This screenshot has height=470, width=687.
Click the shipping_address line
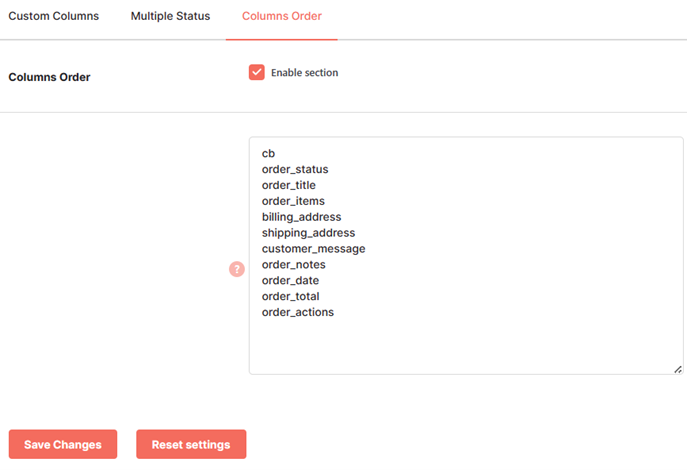[308, 233]
